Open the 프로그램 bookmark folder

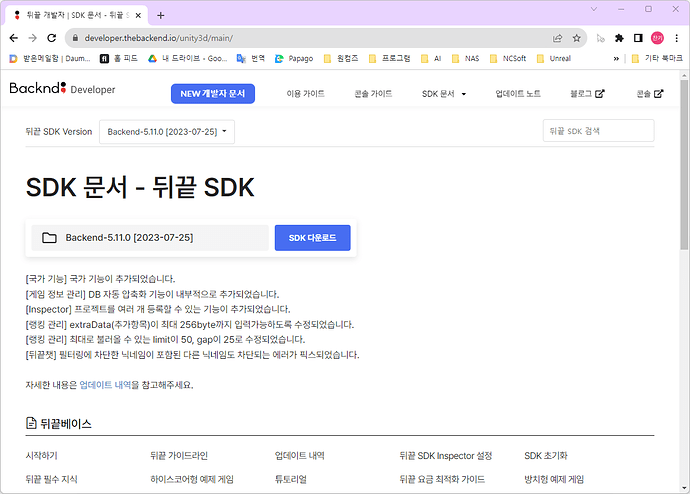(x=389, y=59)
